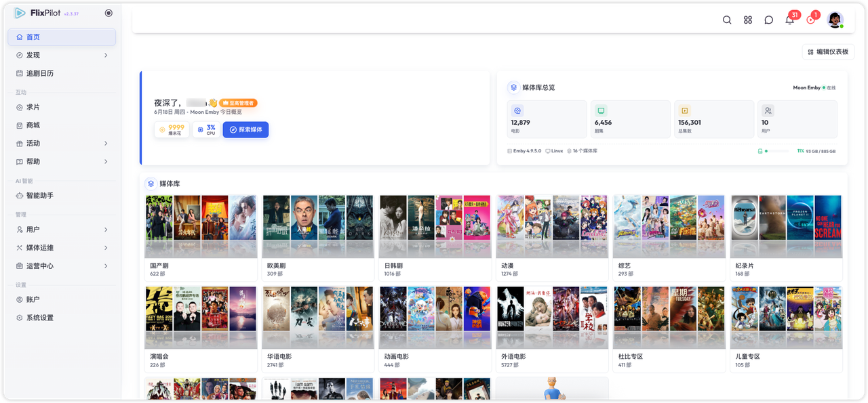Go to 首页 in sidebar
Viewport: 868px width, 403px height.
62,37
